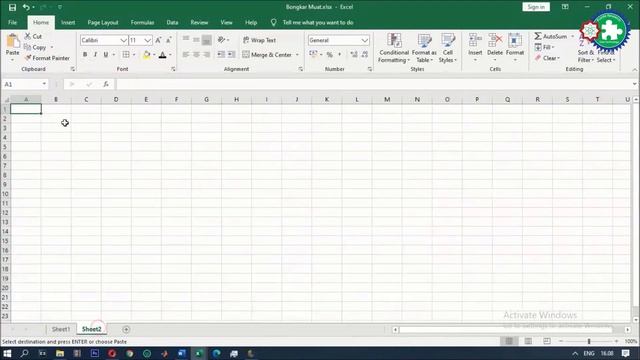
Task: Increase cell indent
Action: click(231, 54)
